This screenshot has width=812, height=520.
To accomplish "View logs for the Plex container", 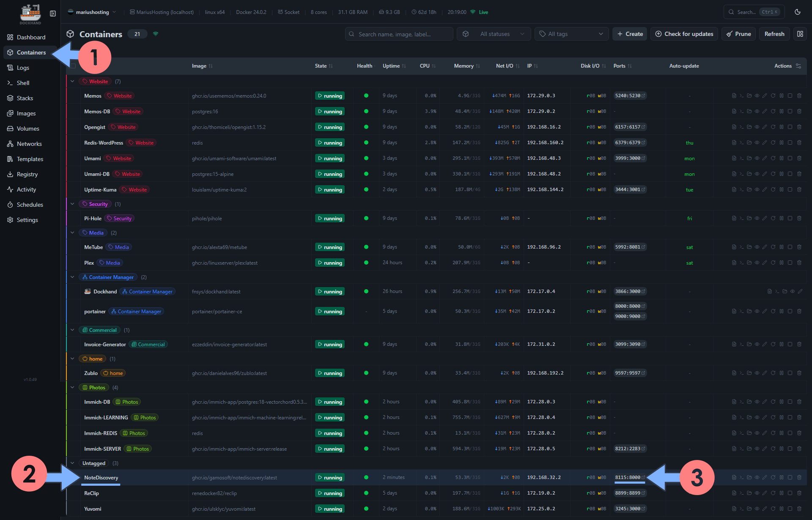I will [x=734, y=263].
